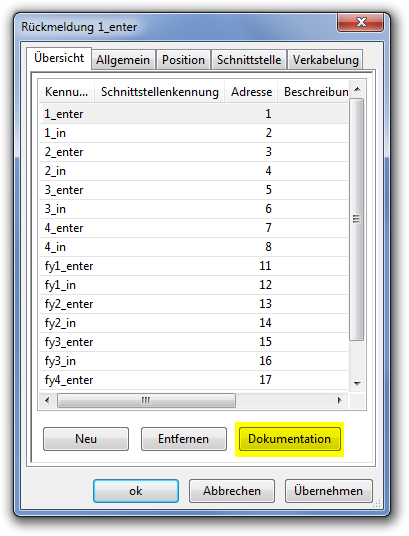
Task: Open the Position tab
Action: tap(183, 60)
